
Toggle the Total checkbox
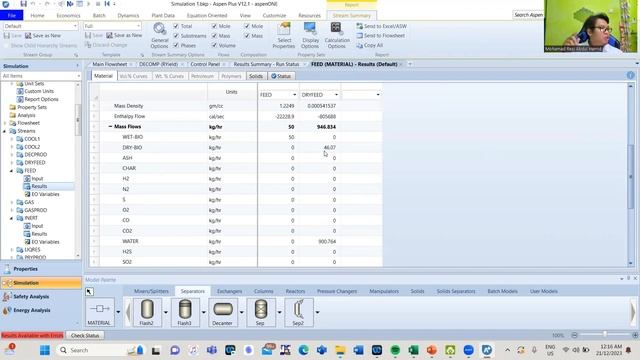[176, 26]
